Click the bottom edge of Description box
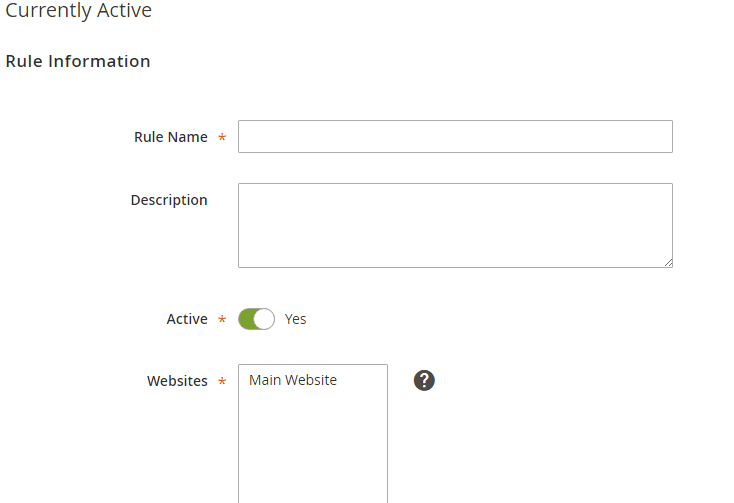The height and width of the screenshot is (503, 734). [x=455, y=268]
